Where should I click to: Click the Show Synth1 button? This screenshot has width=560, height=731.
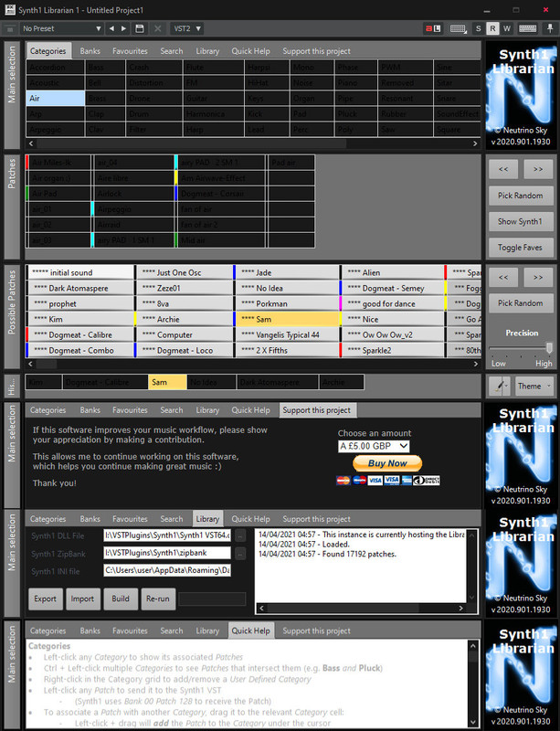tap(521, 221)
